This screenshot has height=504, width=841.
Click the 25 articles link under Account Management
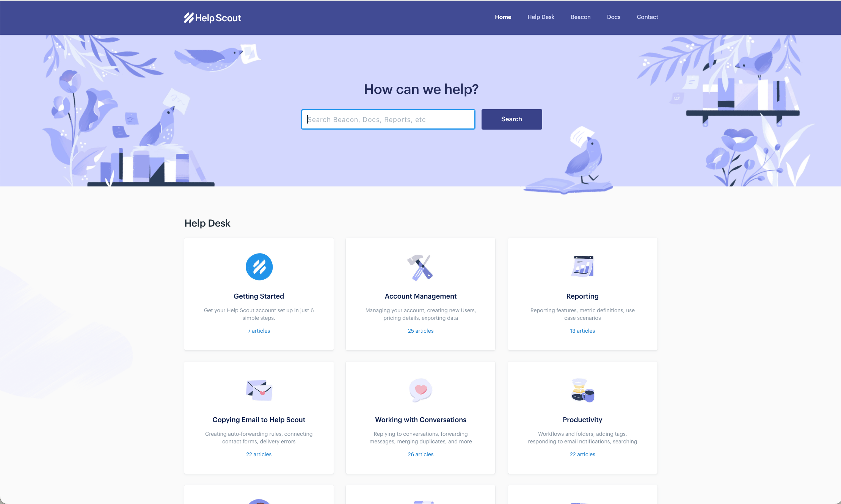(420, 330)
